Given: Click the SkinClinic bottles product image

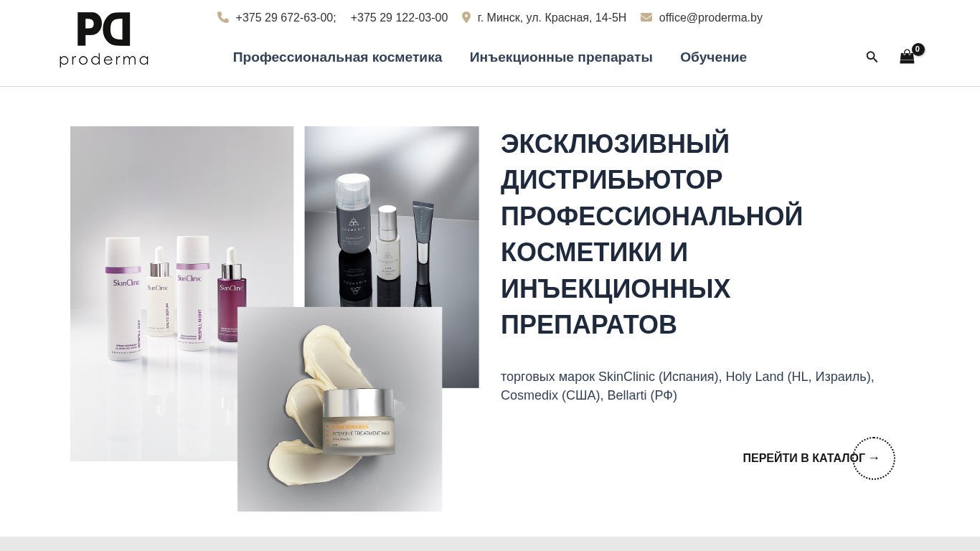Looking at the screenshot, I should point(182,293).
